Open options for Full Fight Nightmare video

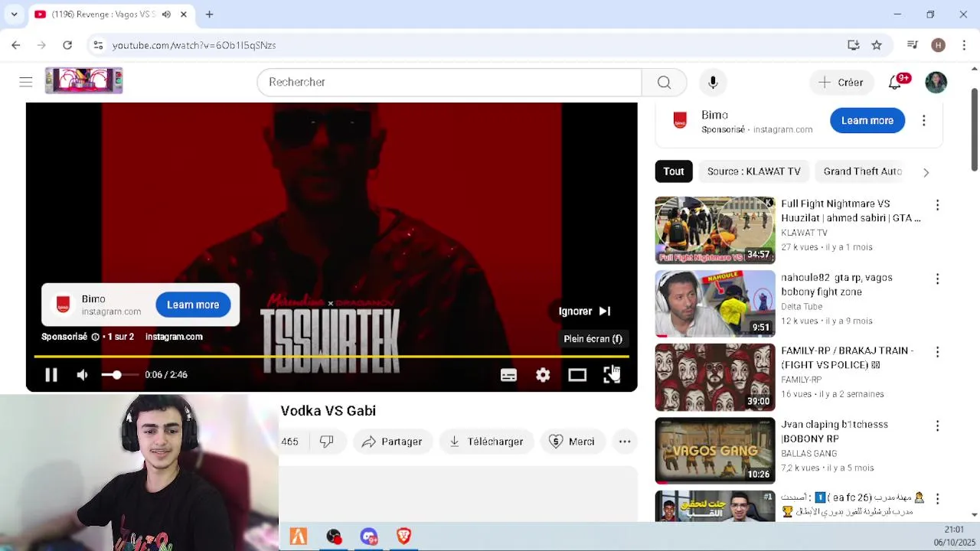[937, 205]
